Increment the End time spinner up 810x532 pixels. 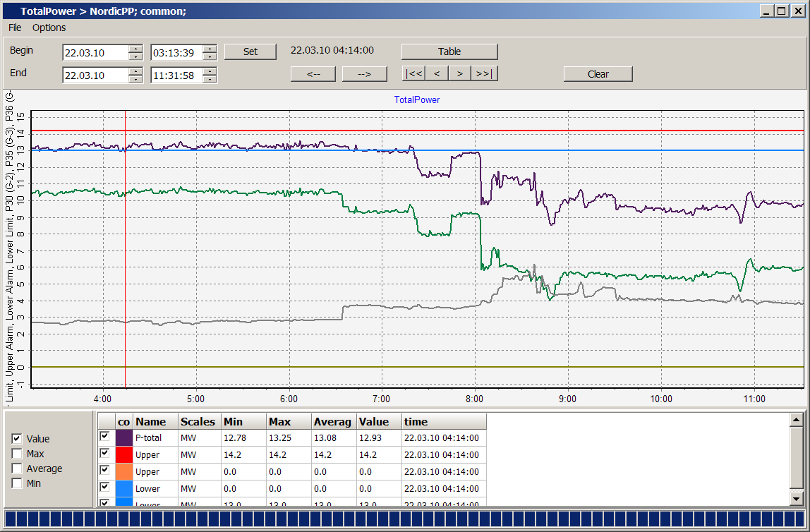[x=210, y=71]
